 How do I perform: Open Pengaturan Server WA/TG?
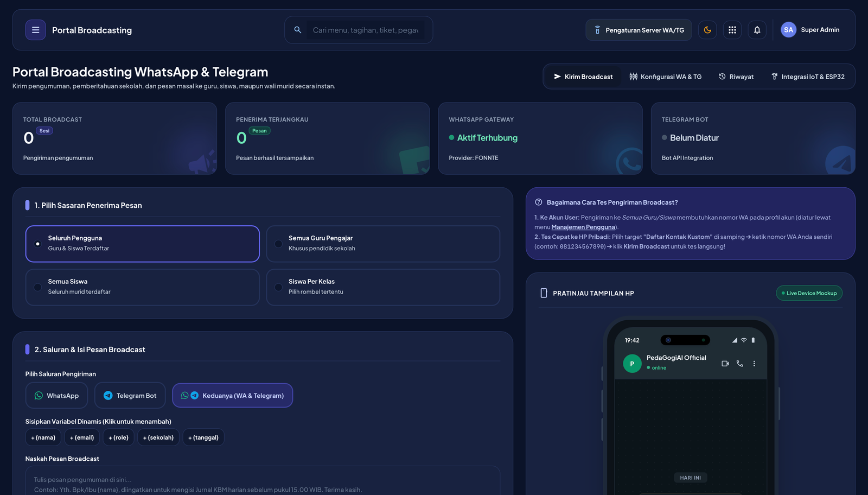[639, 30]
